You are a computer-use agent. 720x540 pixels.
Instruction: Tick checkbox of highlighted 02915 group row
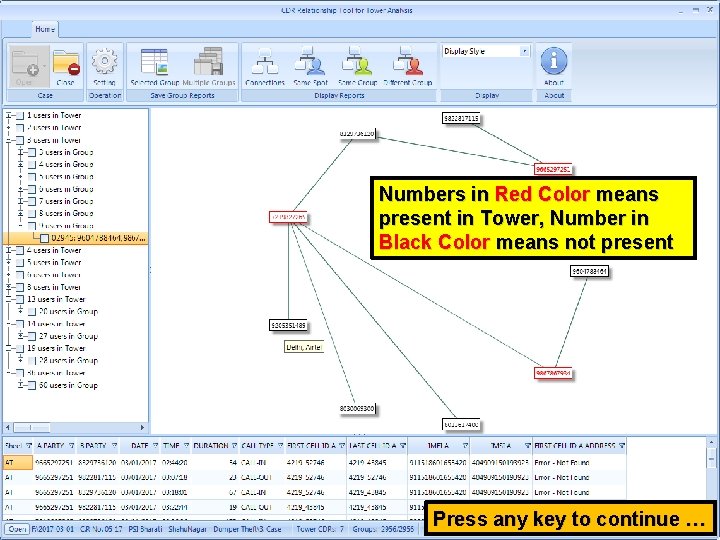click(x=44, y=238)
